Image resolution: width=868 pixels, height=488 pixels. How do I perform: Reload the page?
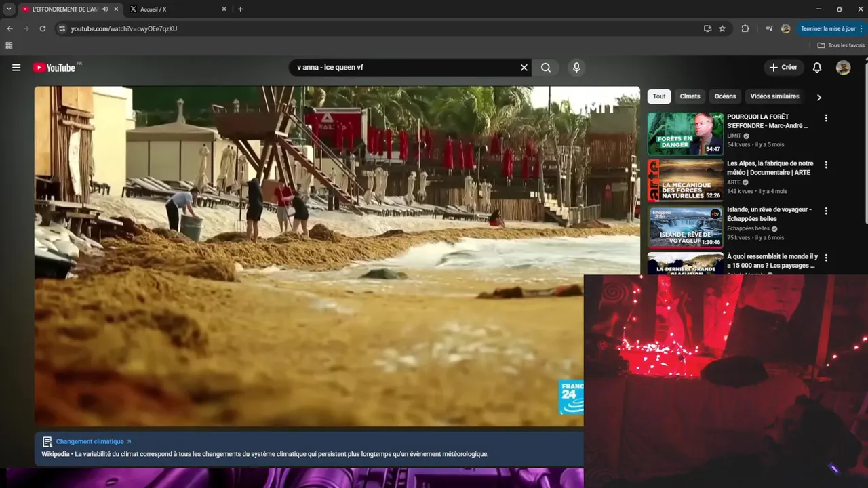point(43,28)
